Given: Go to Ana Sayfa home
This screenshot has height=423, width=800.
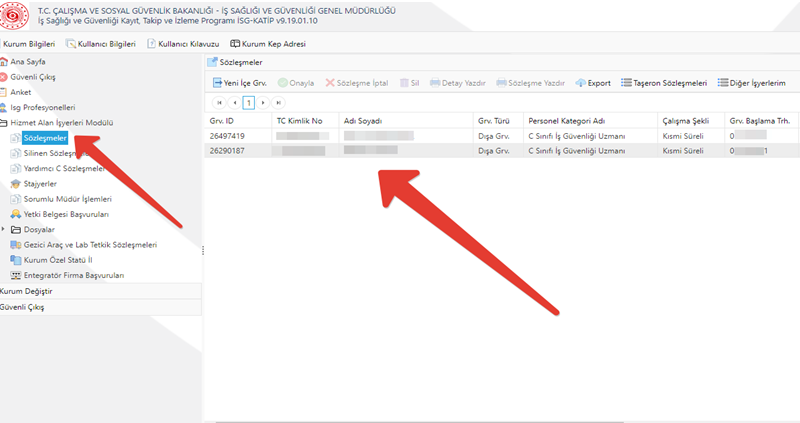Looking at the screenshot, I should [x=28, y=61].
